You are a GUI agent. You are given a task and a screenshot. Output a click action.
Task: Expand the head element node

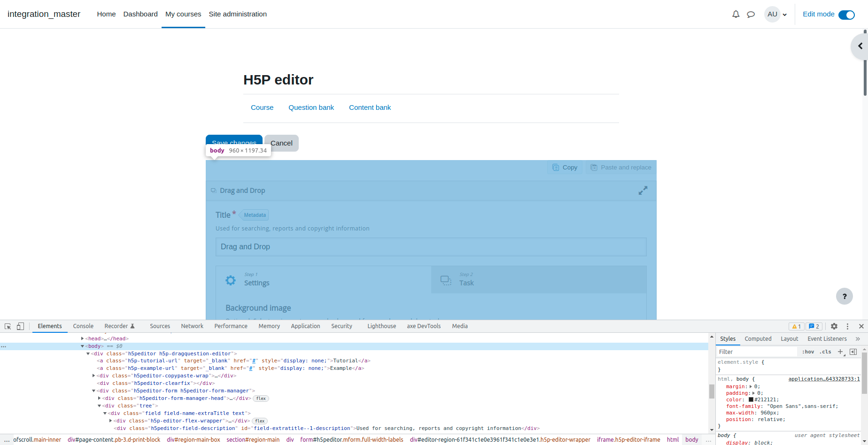(83, 338)
